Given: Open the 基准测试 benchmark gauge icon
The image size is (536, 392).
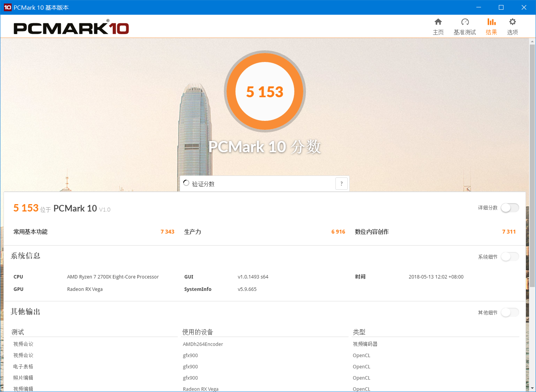Looking at the screenshot, I should [x=465, y=22].
